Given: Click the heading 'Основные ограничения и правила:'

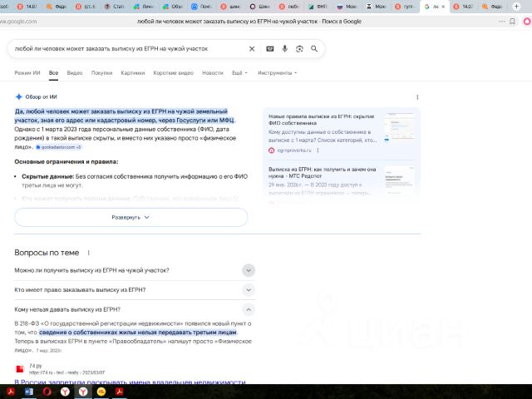Looking at the screenshot, I should click(x=66, y=162).
